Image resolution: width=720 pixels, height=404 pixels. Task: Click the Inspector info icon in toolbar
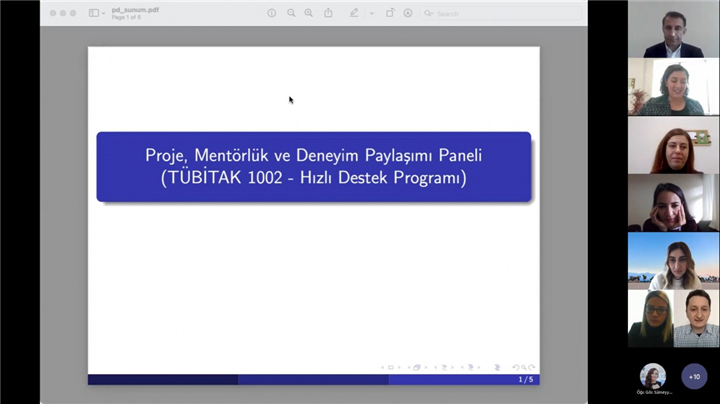272,13
